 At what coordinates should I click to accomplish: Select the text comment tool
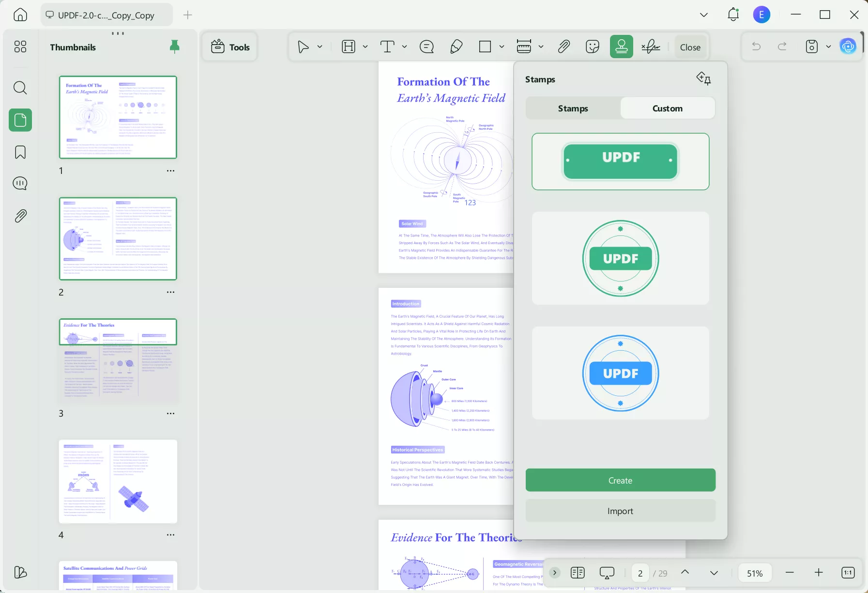pyautogui.click(x=387, y=47)
